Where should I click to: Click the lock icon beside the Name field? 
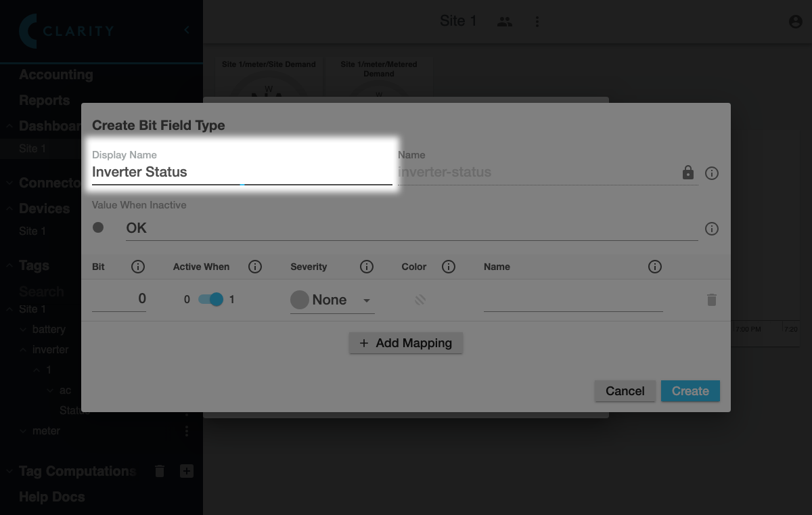[x=688, y=173]
